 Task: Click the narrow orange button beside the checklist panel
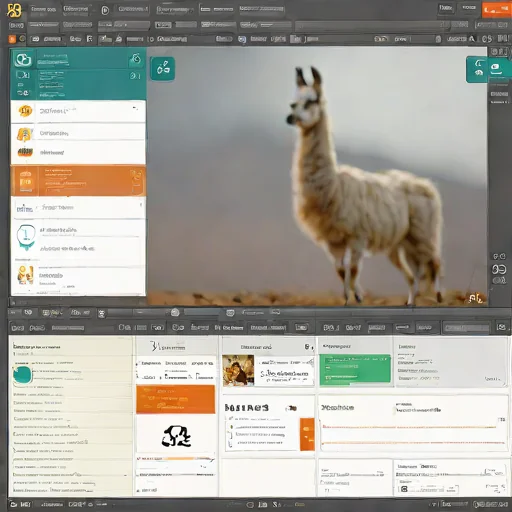pos(307,434)
